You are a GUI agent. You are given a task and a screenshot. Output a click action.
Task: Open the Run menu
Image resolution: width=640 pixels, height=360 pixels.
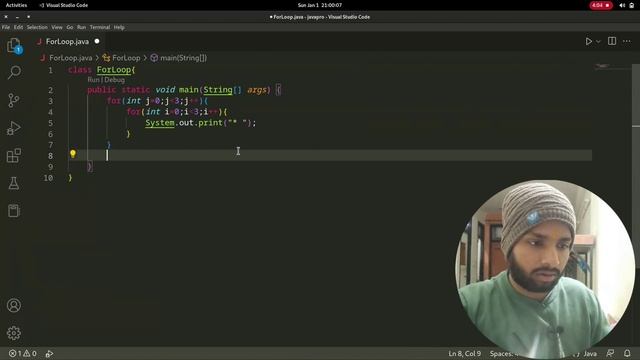click(81, 27)
